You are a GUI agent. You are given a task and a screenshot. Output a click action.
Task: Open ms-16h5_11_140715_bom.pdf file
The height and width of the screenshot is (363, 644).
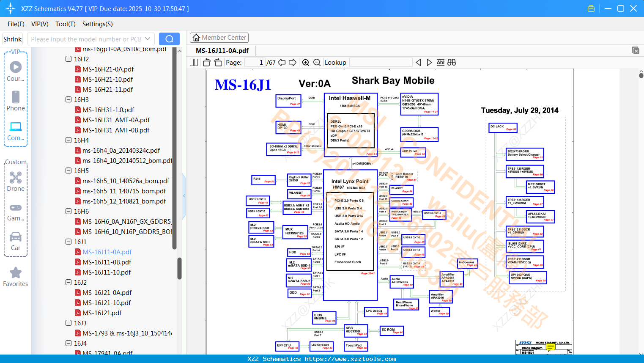124,191
